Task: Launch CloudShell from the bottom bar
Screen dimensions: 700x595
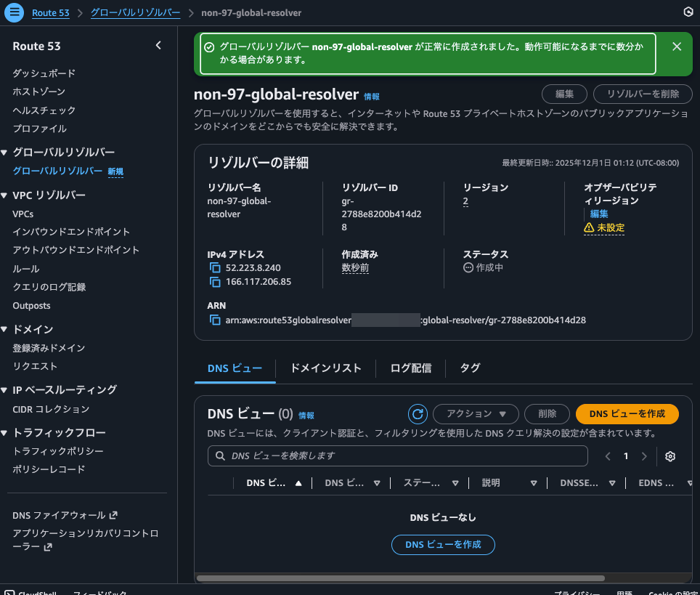Action: pos(30,592)
